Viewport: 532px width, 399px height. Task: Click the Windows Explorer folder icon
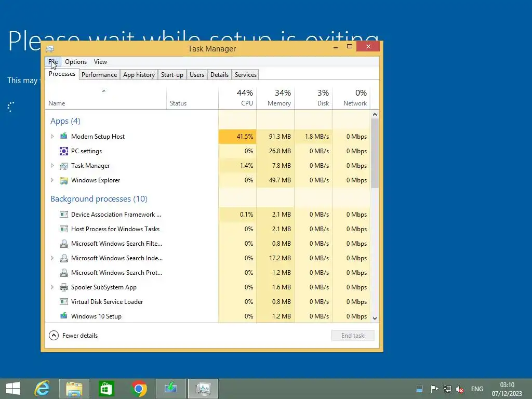pyautogui.click(x=63, y=180)
